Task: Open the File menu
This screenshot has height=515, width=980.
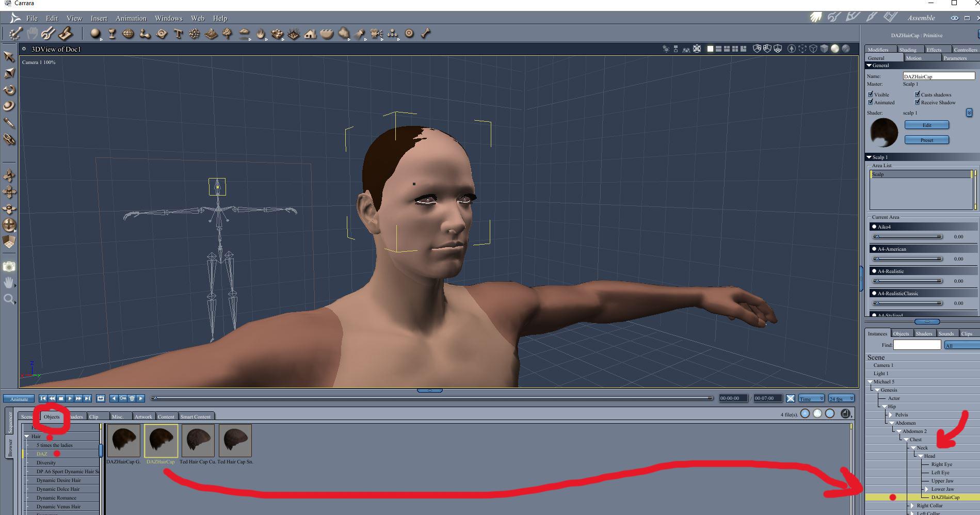Action: pos(32,18)
